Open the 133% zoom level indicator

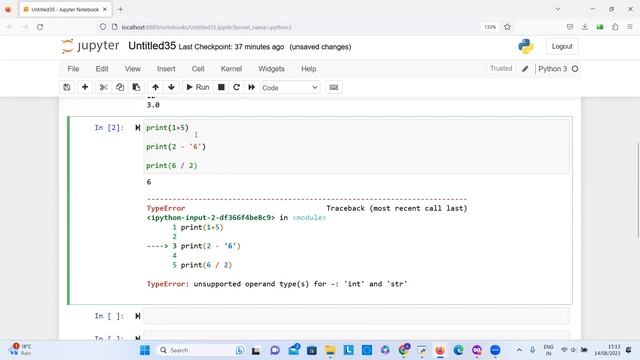coord(490,27)
